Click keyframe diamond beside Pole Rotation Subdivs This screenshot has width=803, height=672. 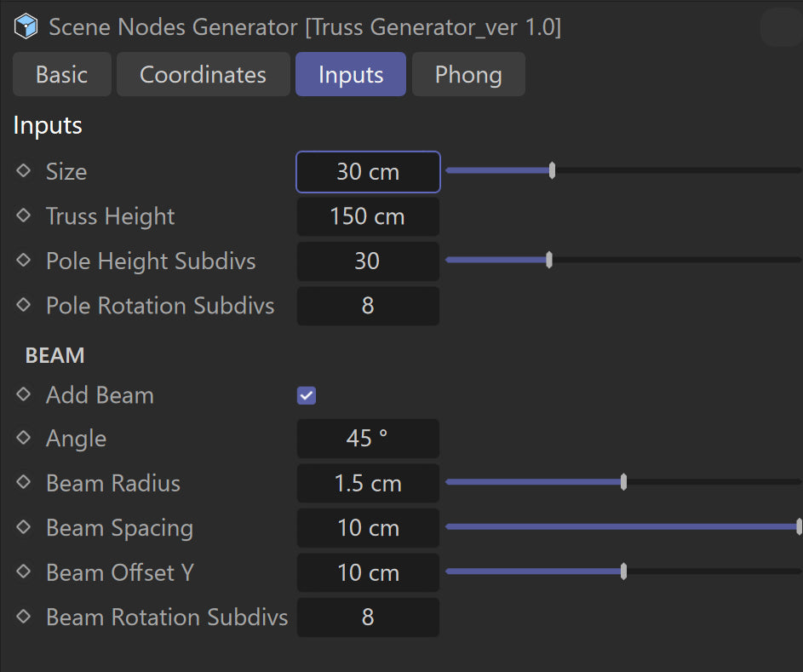23,306
